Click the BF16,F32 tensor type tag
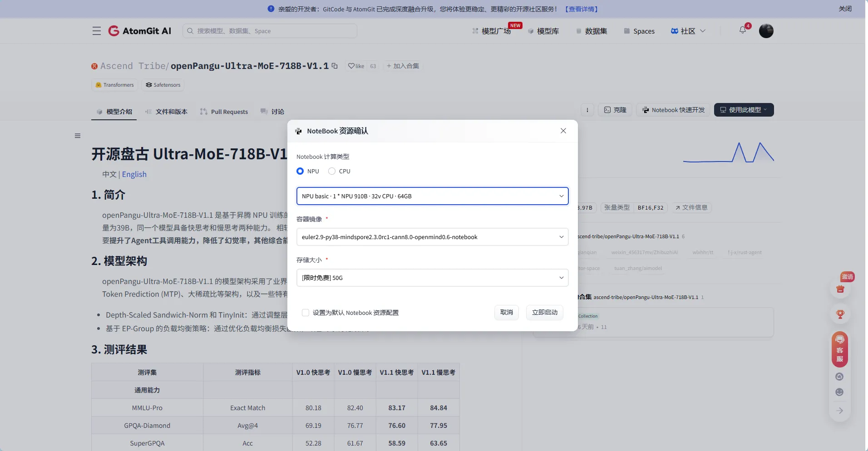Viewport: 868px width, 451px height. [651, 207]
